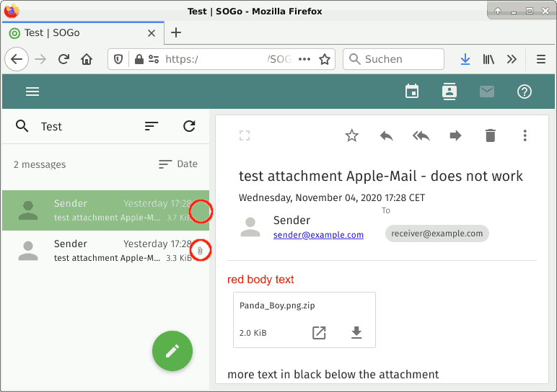Expand the message to full view
The width and height of the screenshot is (557, 392).
(x=245, y=135)
